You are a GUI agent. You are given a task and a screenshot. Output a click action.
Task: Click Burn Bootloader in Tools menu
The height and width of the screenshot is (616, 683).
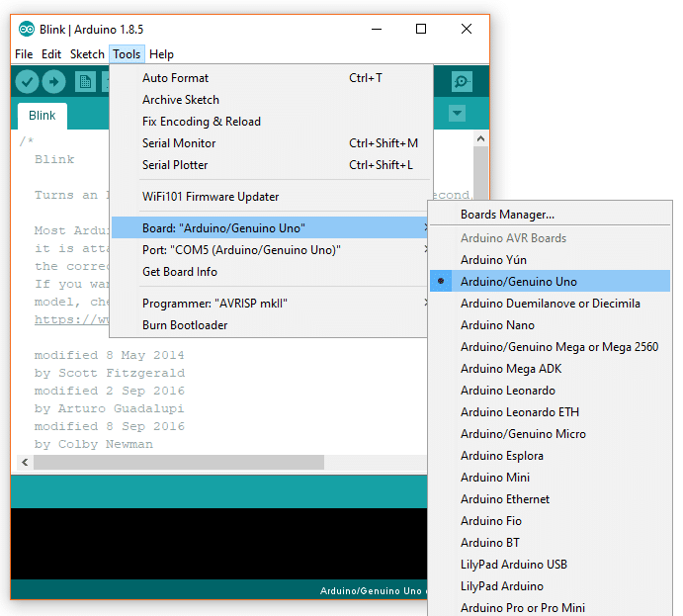[185, 325]
